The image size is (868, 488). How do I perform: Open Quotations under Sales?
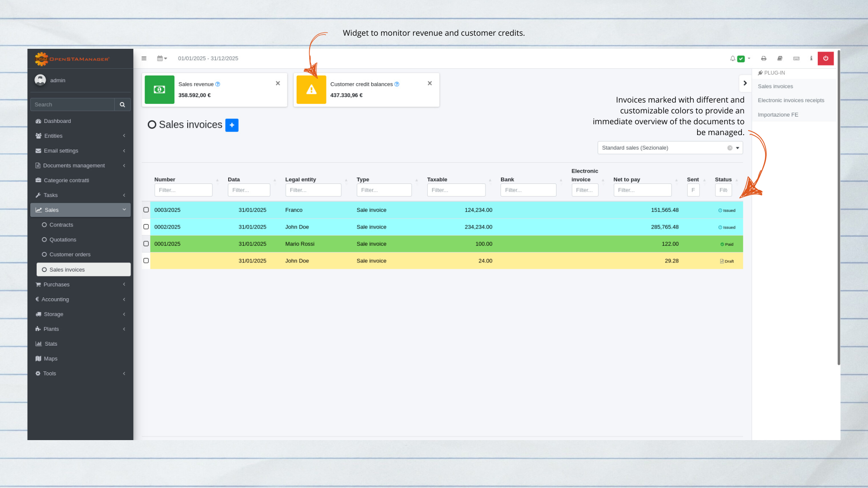click(x=84, y=240)
